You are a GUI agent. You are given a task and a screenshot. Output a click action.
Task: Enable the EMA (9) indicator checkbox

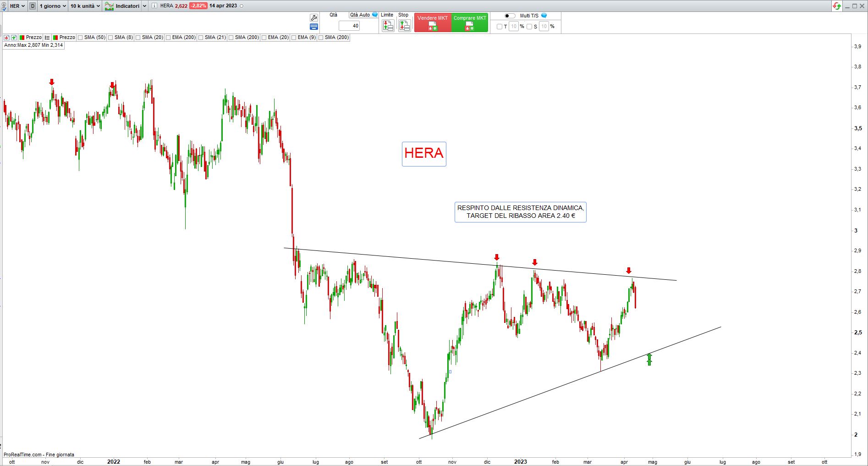pyautogui.click(x=294, y=38)
